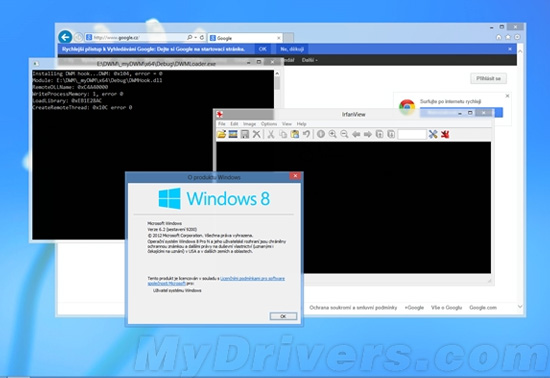Screen dimensions: 550x378
Task: Click the DWMLoader console title bar icon
Action: point(35,63)
